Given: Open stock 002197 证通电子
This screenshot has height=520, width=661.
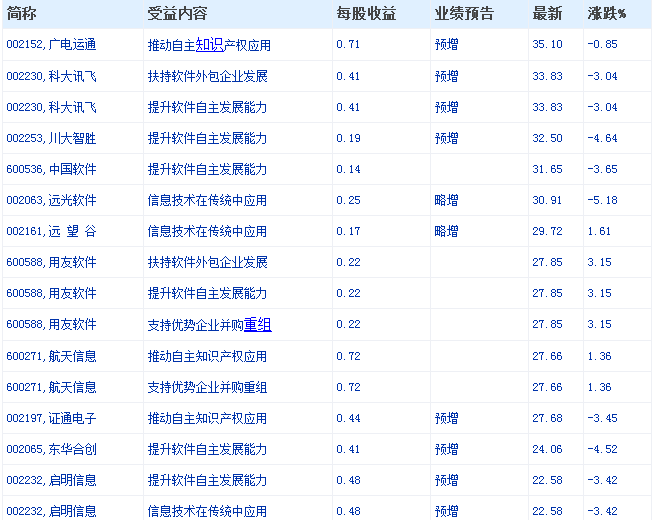Looking at the screenshot, I should [51, 418].
